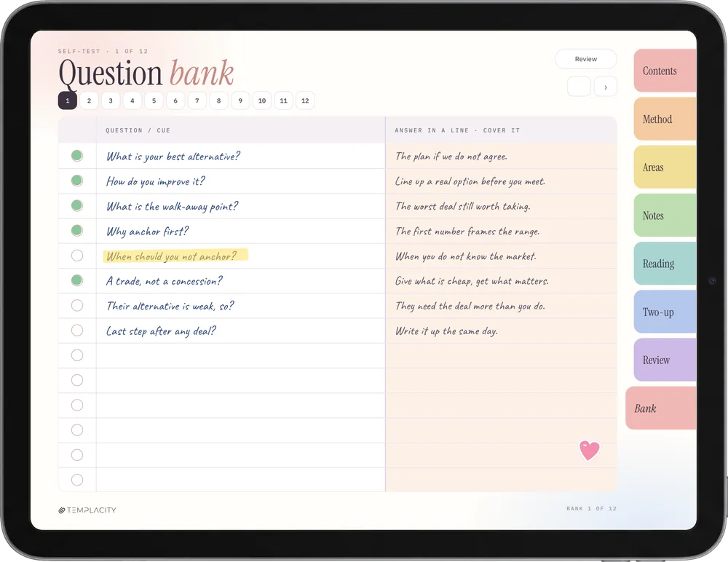Image resolution: width=728 pixels, height=562 pixels.
Task: Jump to bank page 4
Action: click(132, 100)
